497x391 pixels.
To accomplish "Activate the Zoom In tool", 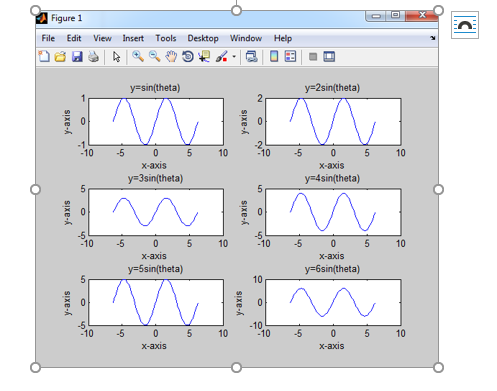I will coord(138,57).
